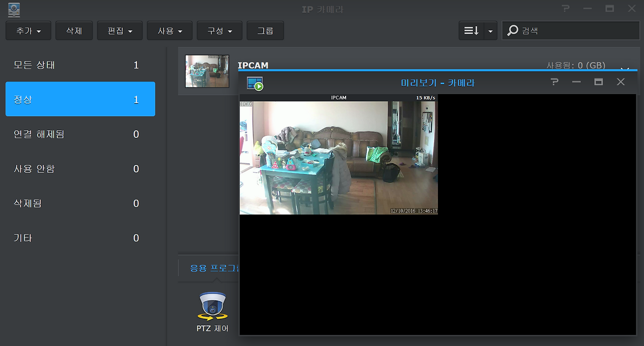Click the 삭제 button
The width and height of the screenshot is (644, 346).
[x=74, y=30]
